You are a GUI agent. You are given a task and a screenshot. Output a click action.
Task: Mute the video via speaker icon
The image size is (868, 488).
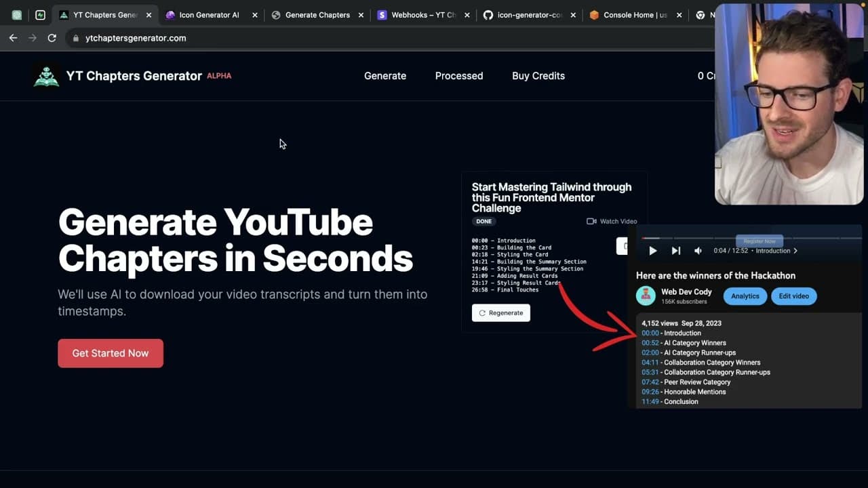pos(698,251)
